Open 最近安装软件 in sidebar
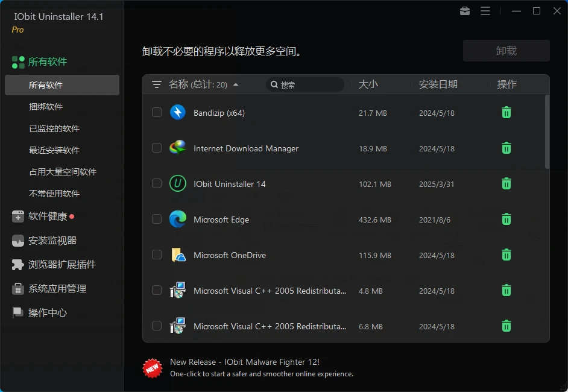The height and width of the screenshot is (392, 568). (54, 150)
